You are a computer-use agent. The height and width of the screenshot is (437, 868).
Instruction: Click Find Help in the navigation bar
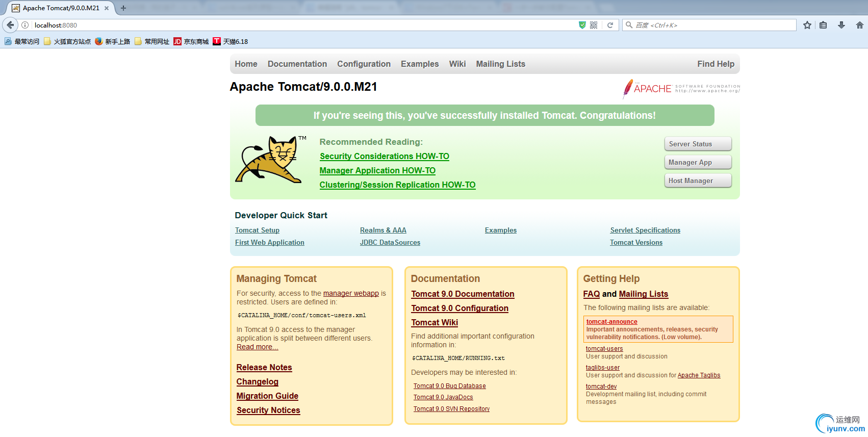click(716, 64)
